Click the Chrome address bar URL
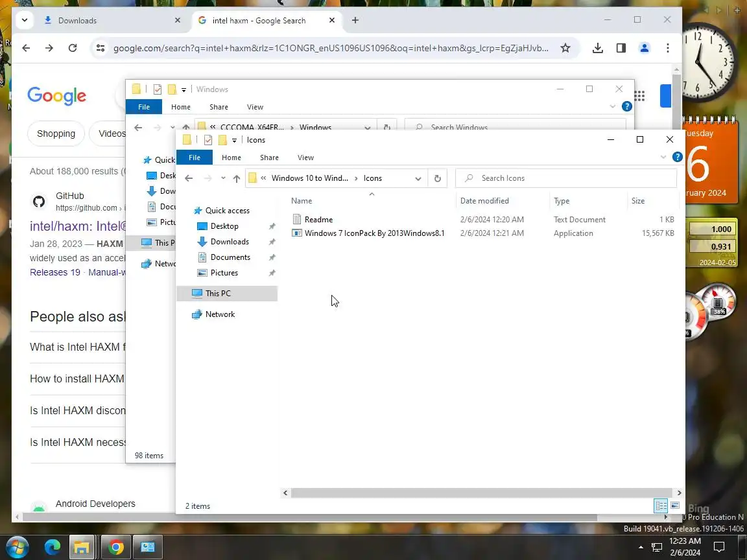 [x=331, y=47]
